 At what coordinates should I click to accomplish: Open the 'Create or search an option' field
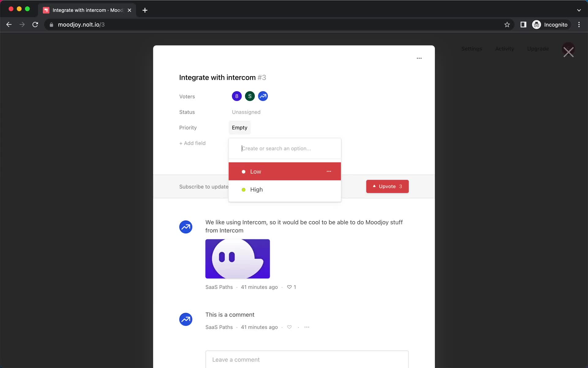[285, 148]
